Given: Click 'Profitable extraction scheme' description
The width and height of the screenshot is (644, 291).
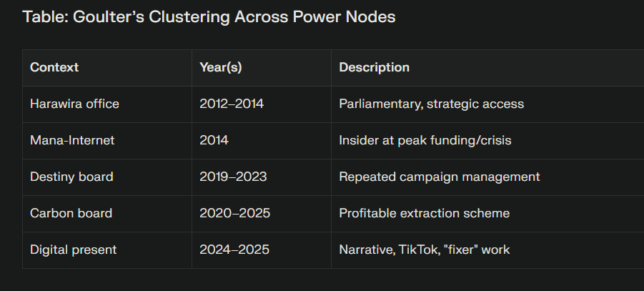Looking at the screenshot, I should [x=424, y=213].
